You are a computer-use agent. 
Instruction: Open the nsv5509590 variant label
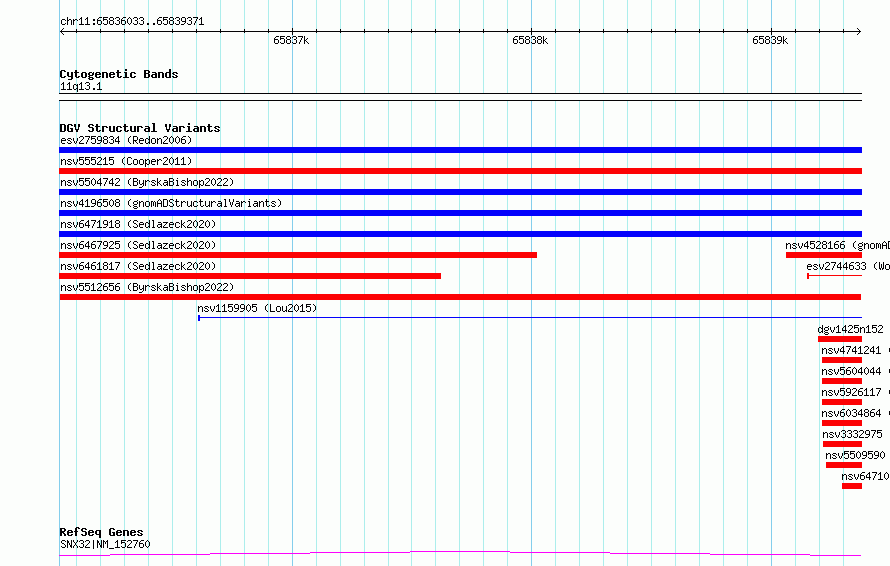(855, 455)
